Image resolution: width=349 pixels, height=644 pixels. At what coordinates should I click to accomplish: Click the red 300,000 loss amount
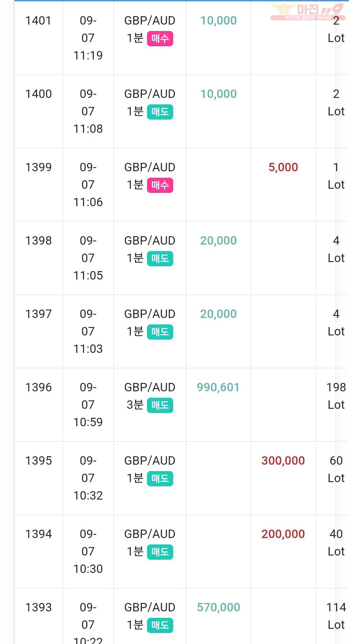coord(283,461)
